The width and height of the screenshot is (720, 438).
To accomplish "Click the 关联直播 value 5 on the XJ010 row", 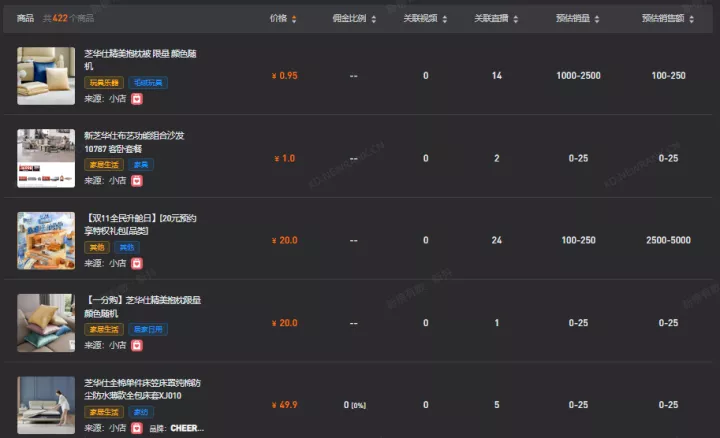I will click(x=497, y=405).
